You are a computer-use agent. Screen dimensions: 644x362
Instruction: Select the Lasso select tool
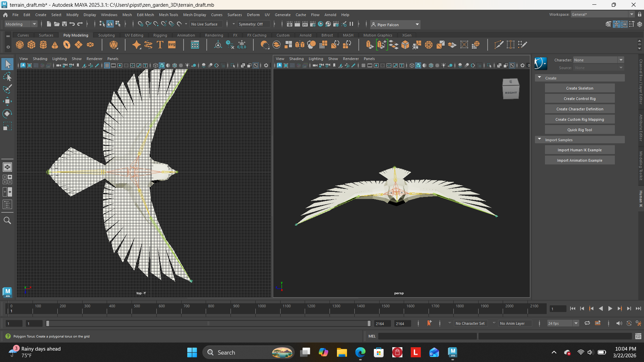(7, 77)
